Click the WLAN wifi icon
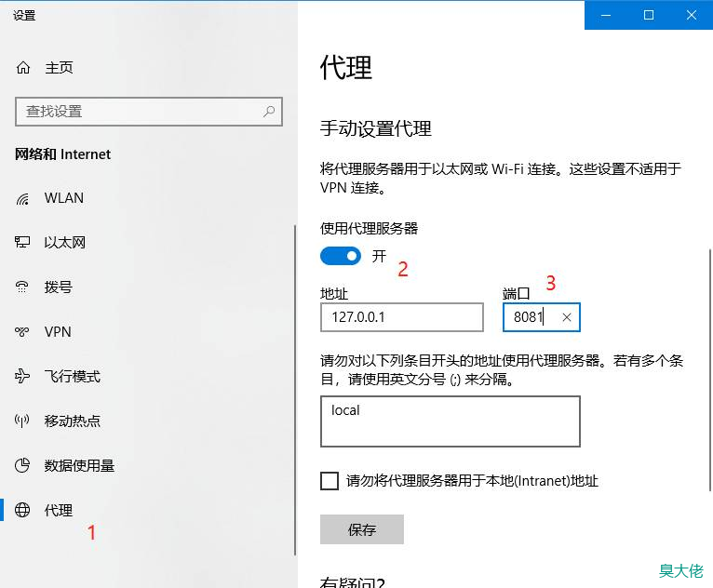 22,198
